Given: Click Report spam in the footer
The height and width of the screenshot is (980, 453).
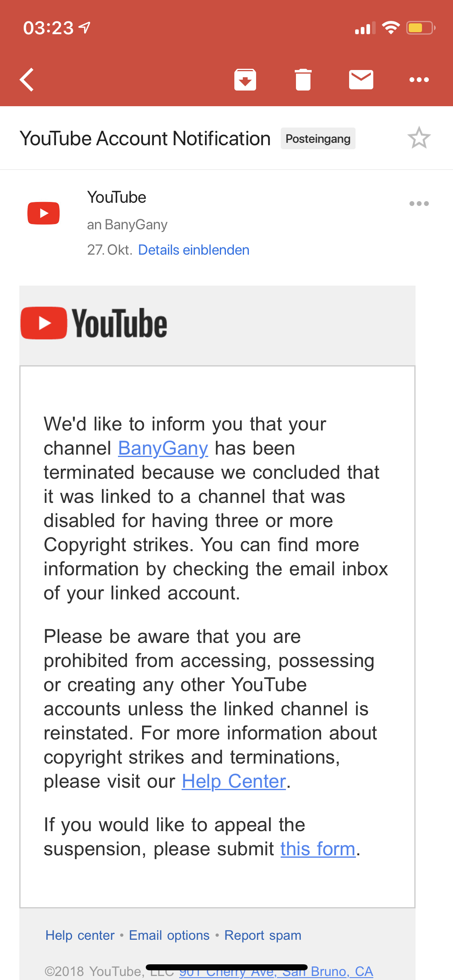Looking at the screenshot, I should (263, 935).
